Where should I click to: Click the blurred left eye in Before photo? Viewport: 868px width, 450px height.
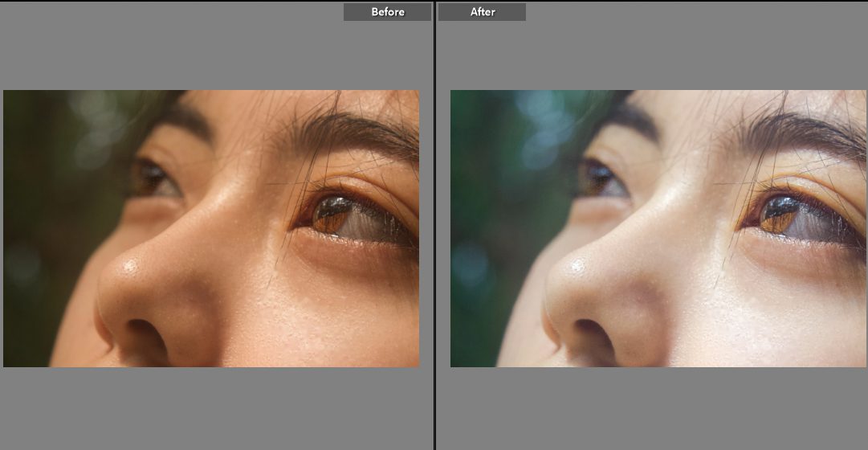[x=150, y=178]
